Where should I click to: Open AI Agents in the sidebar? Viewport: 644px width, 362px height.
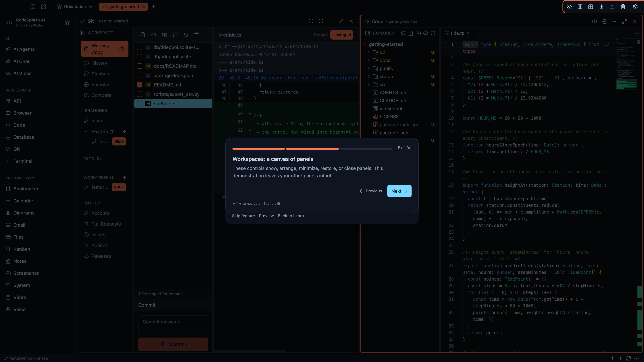point(24,49)
